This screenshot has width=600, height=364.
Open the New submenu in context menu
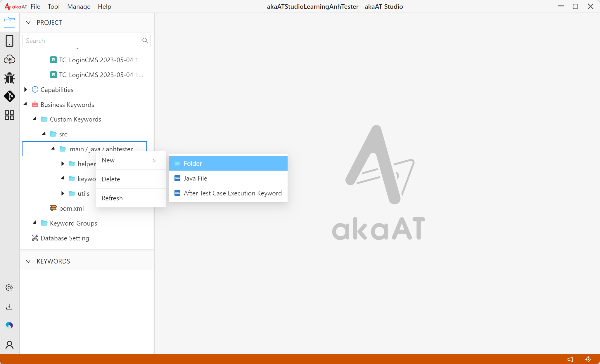click(131, 160)
